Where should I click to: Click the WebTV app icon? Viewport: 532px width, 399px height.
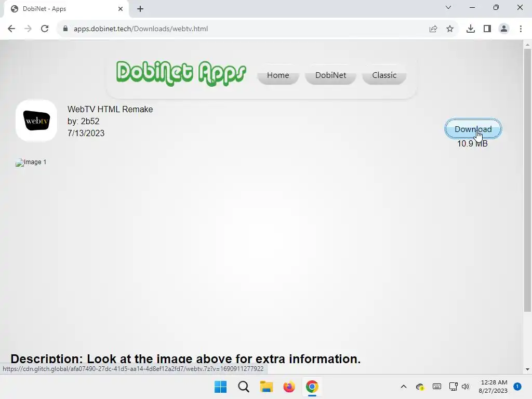(36, 121)
